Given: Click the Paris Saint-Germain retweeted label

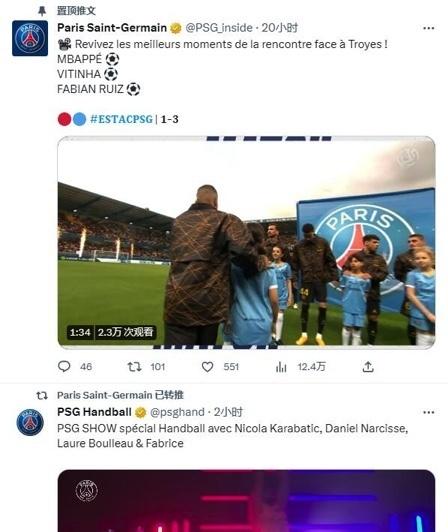Looking at the screenshot, I should point(120,395).
